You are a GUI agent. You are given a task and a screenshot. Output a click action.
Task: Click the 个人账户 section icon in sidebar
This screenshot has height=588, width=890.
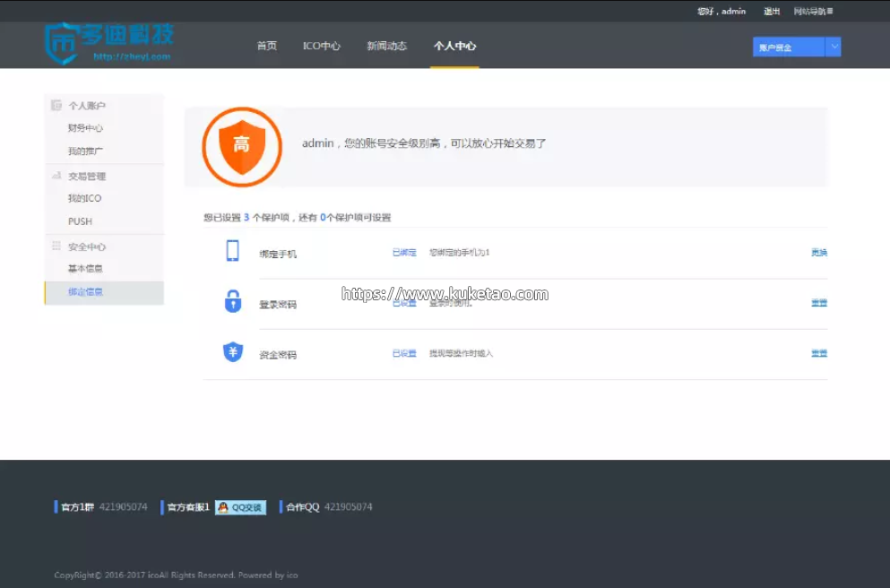(56, 106)
